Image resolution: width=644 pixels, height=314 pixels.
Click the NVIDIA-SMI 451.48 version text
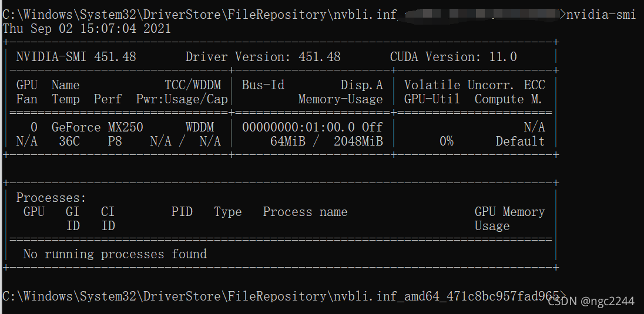[76, 57]
